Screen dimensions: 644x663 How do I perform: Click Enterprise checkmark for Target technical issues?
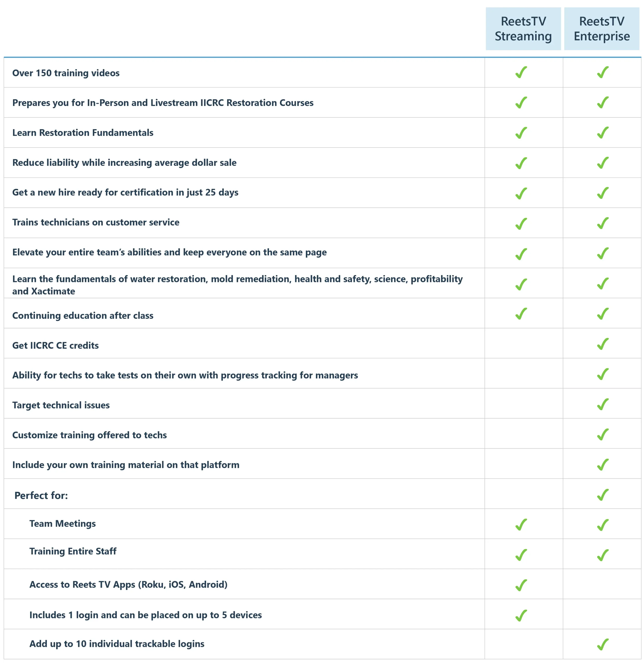[603, 404]
